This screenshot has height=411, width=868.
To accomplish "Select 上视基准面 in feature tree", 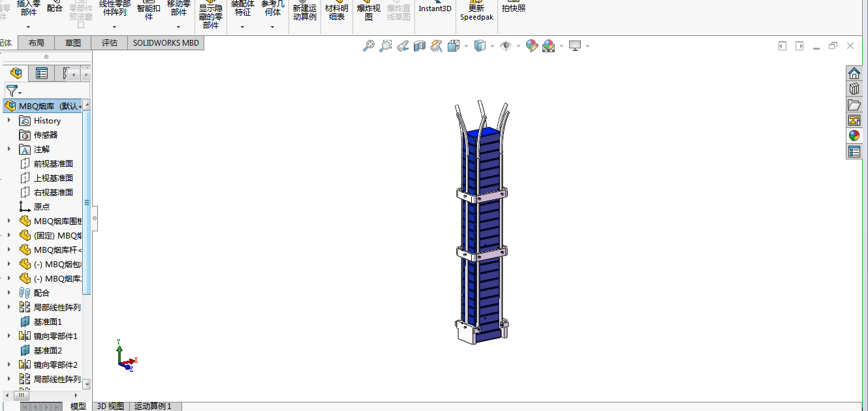I will coord(54,178).
